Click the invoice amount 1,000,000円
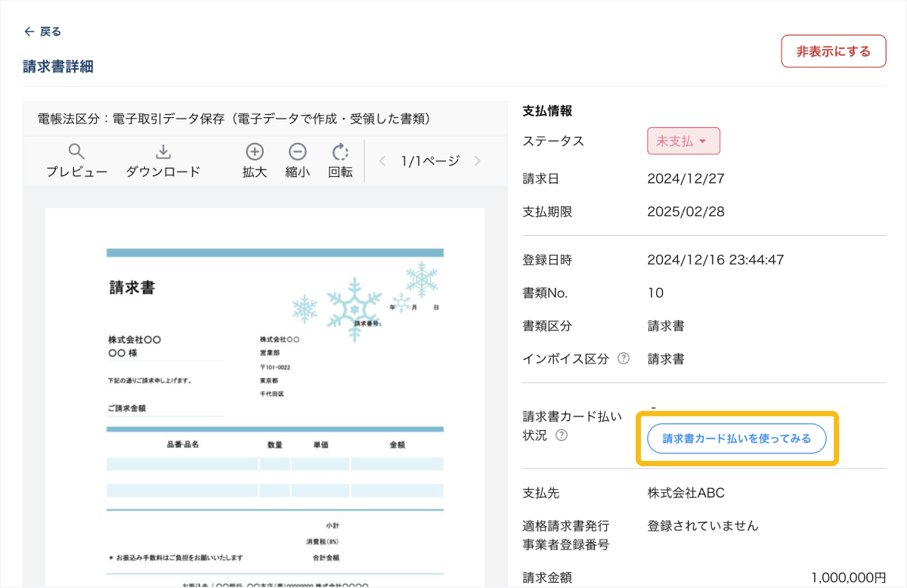Viewport: 907px width, 588px height. pos(848,577)
